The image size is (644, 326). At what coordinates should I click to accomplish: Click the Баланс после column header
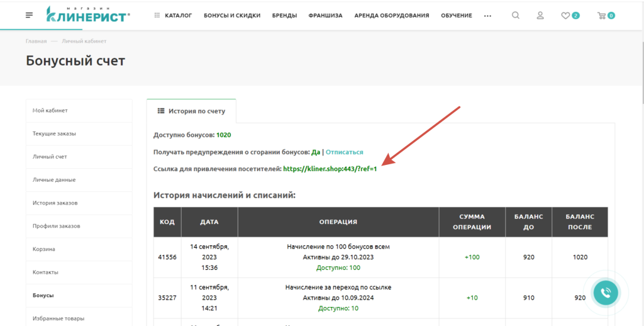580,222
